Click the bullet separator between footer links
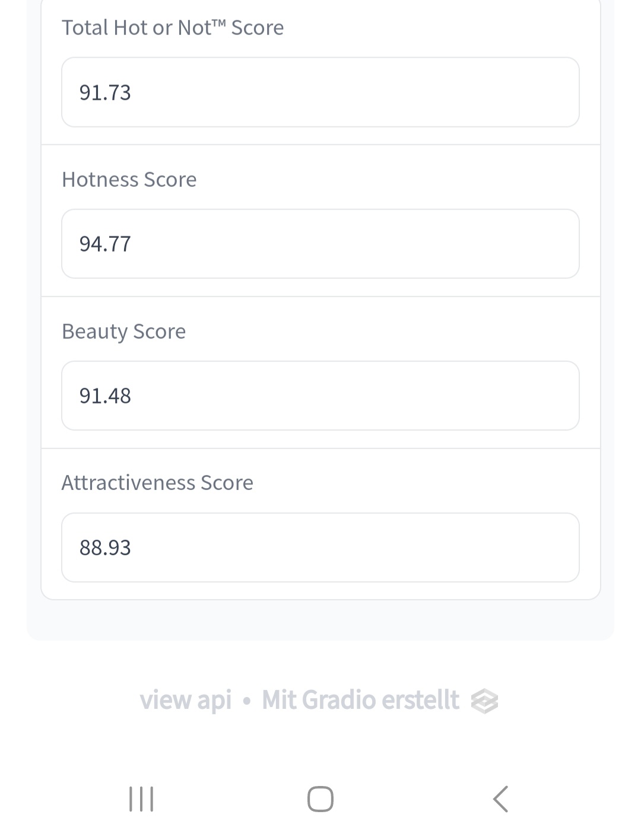The height and width of the screenshot is (840, 641). click(x=247, y=701)
